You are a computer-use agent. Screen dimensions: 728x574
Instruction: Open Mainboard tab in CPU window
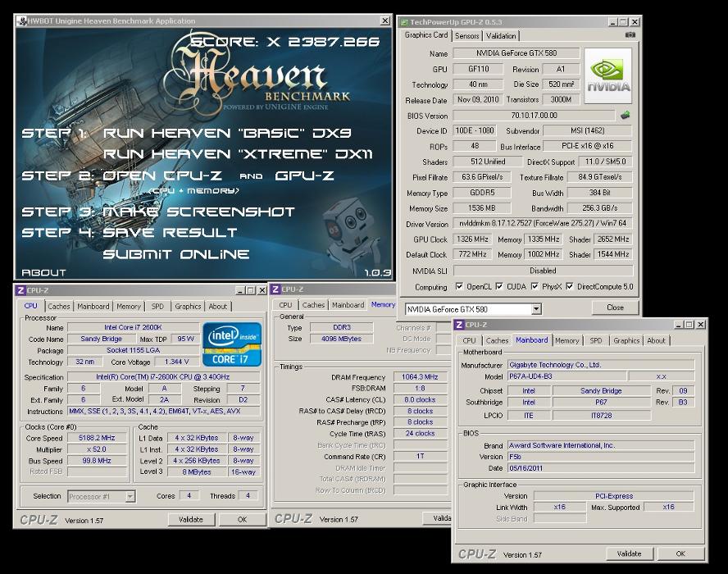point(93,307)
